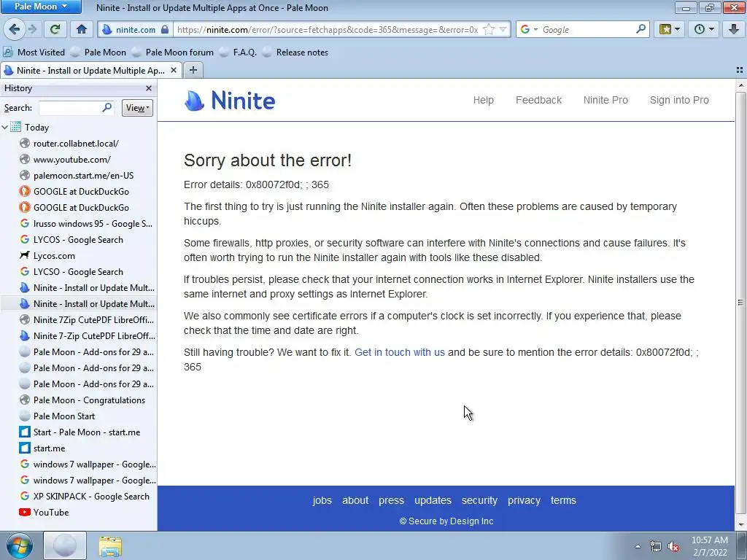Open the Pale Moon forum bookmark
Image resolution: width=747 pixels, height=560 pixels.
[x=172, y=52]
